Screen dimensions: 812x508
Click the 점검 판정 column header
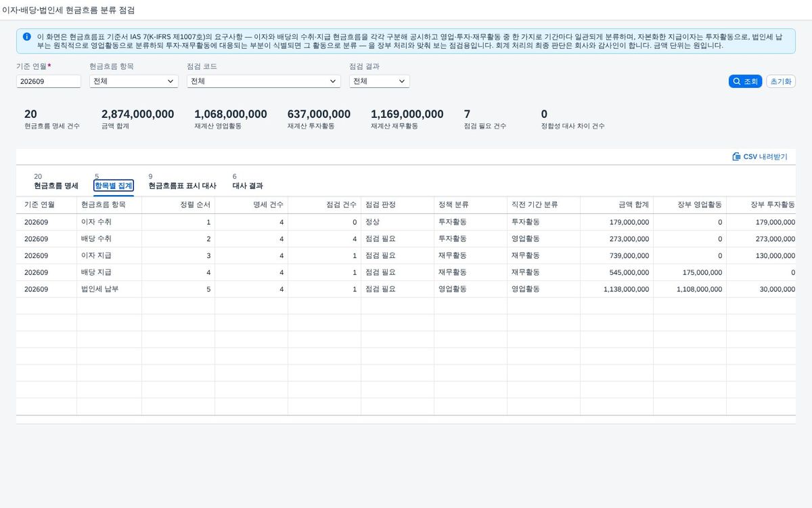pos(397,205)
